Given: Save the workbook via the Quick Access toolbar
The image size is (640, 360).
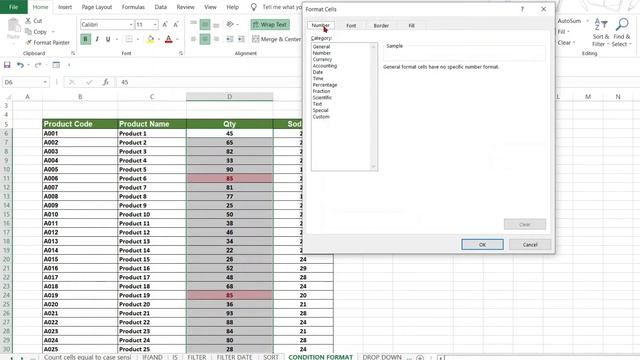Looking at the screenshot, I should coord(7,65).
